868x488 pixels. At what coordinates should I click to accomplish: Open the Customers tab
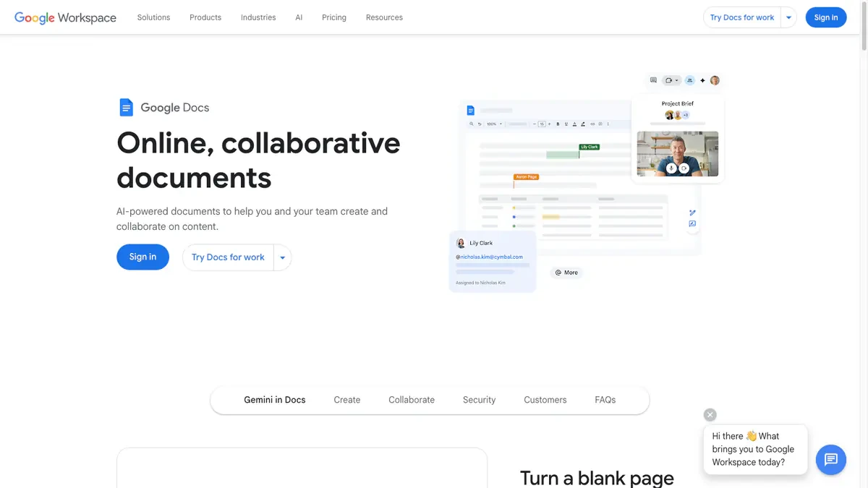[x=545, y=400]
